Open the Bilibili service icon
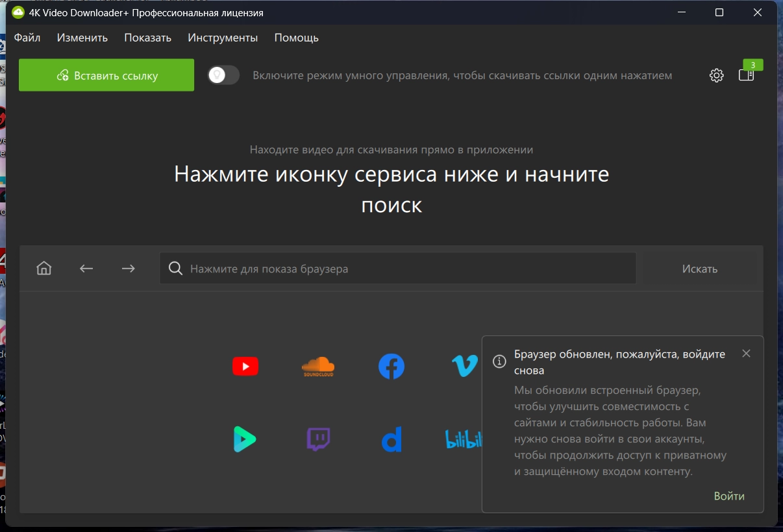Viewport: 783px width, 532px height. [x=463, y=439]
